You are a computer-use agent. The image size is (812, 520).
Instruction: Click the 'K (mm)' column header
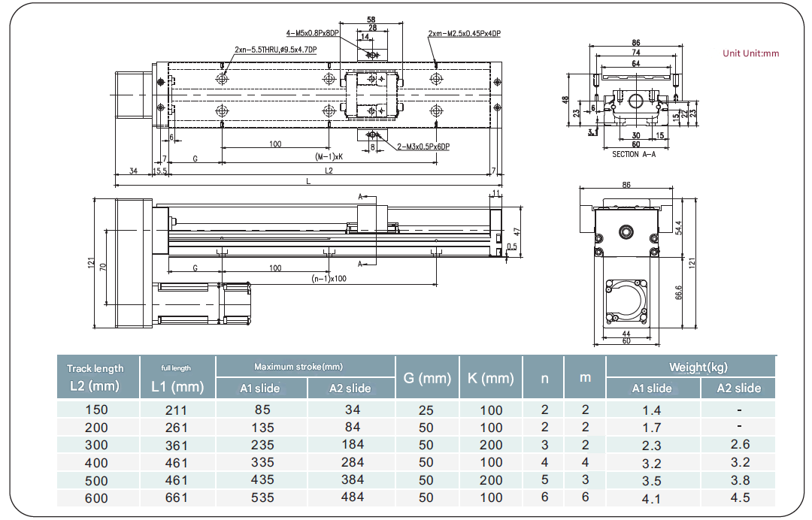pos(490,378)
